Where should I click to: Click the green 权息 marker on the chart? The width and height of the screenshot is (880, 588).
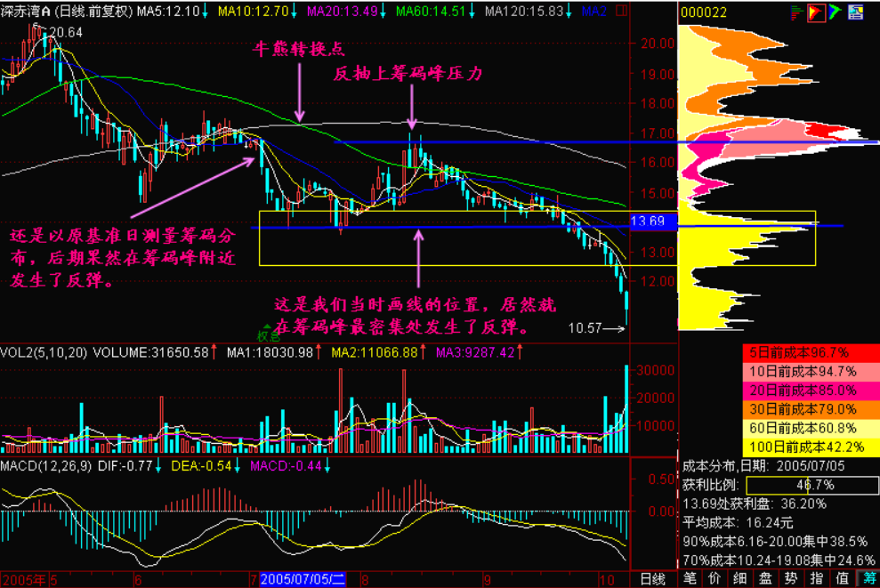pos(269,336)
